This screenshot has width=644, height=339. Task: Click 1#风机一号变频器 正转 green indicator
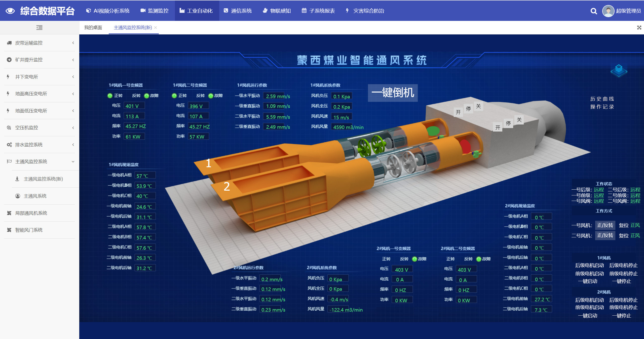click(x=110, y=96)
